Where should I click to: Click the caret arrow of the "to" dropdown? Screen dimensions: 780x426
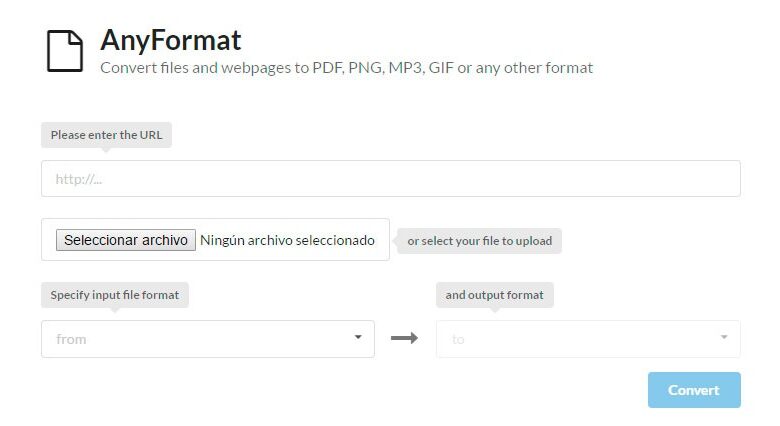724,337
